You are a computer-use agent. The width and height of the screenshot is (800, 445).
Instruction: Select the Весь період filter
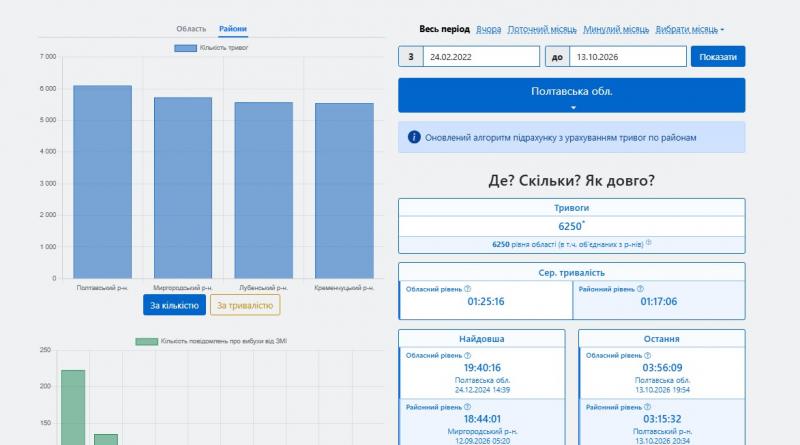click(x=444, y=29)
